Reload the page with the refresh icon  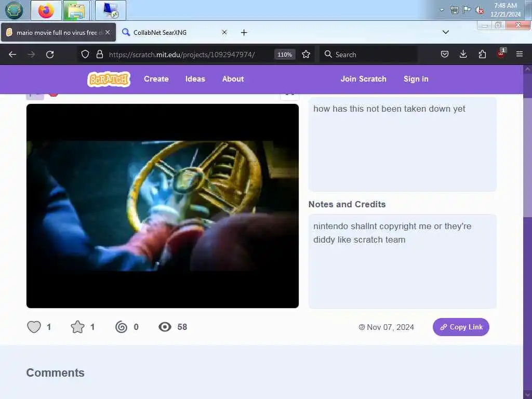pyautogui.click(x=50, y=54)
